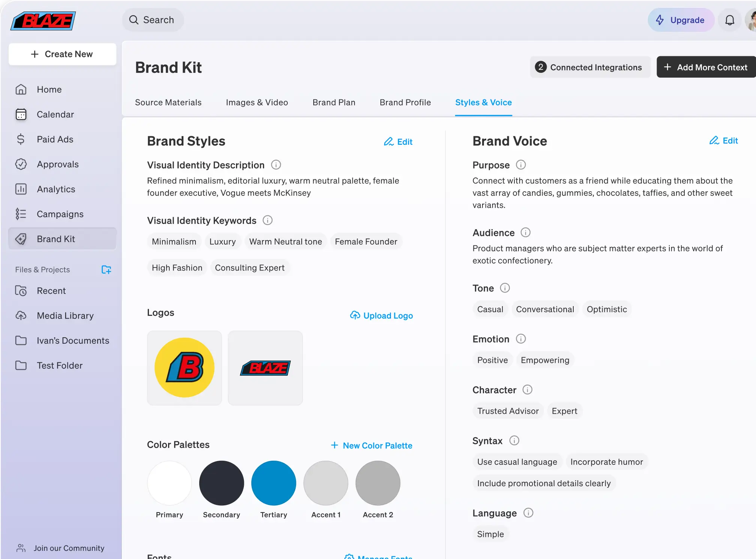
Task: Click the info icon next to Tone
Action: coord(505,288)
